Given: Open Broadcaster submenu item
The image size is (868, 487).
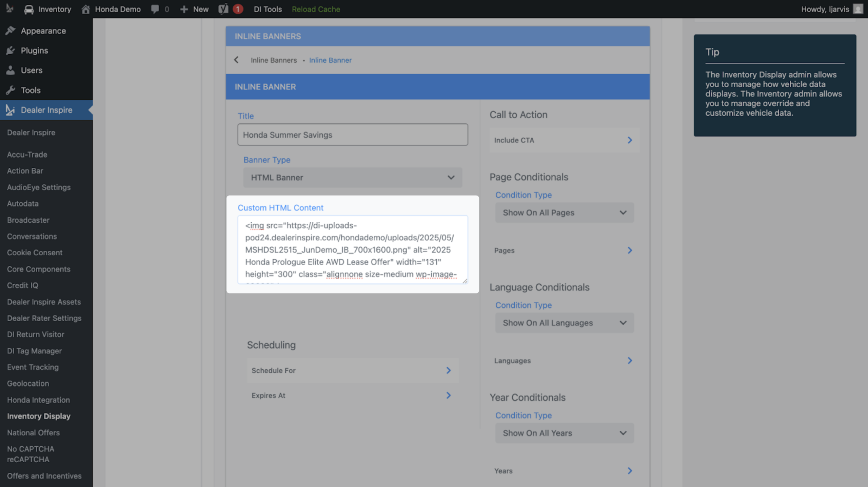Looking at the screenshot, I should [x=28, y=220].
